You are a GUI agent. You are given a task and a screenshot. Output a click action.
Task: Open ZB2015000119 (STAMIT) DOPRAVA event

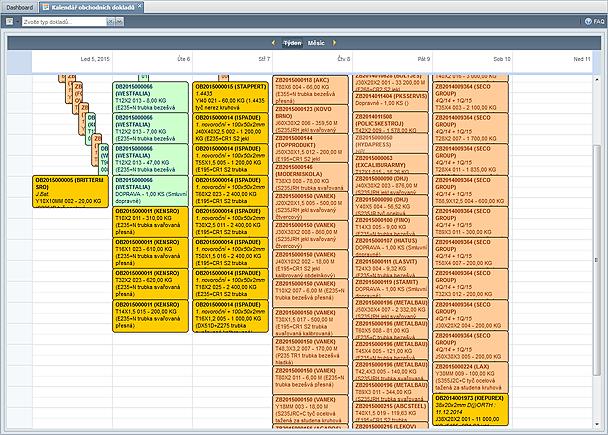click(390, 288)
